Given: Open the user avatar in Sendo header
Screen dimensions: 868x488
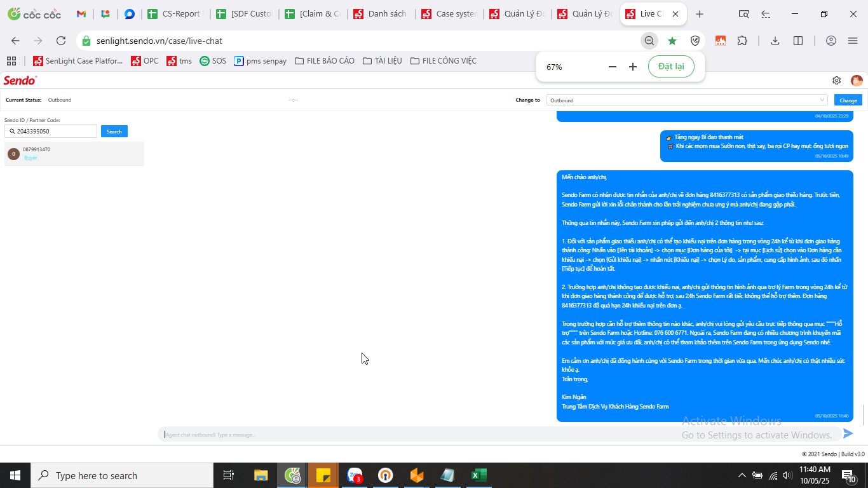Looking at the screenshot, I should [857, 81].
